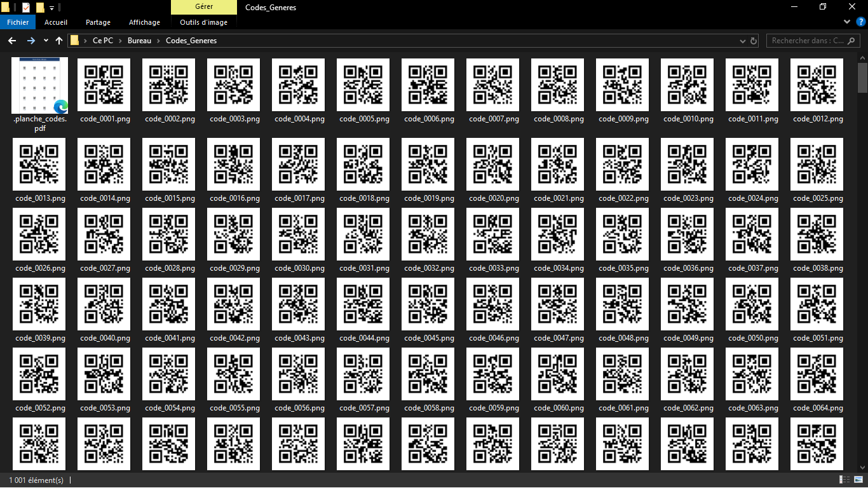The width and height of the screenshot is (868, 488).
Task: Click the file name code_0057.png
Action: 364,408
